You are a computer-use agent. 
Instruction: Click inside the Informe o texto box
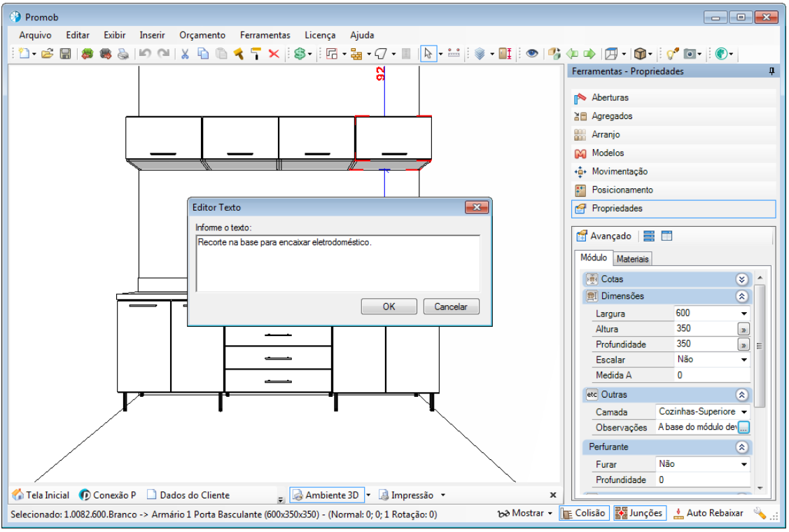[337, 263]
